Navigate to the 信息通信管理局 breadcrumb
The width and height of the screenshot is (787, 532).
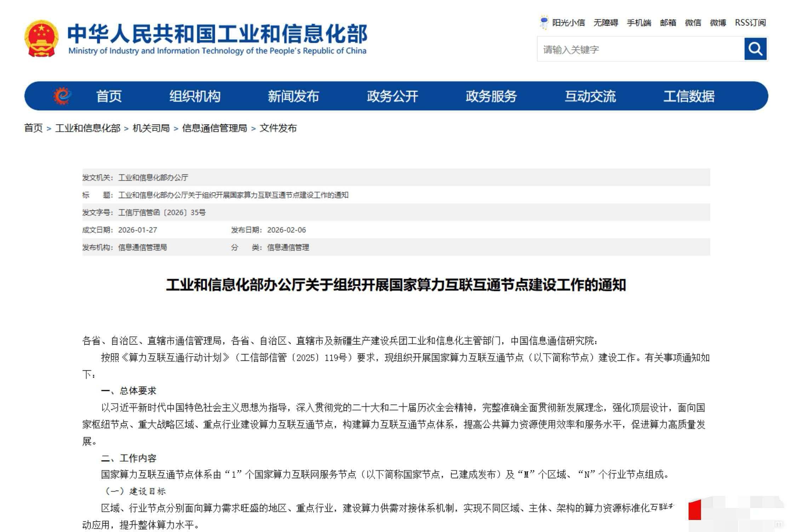pos(214,128)
